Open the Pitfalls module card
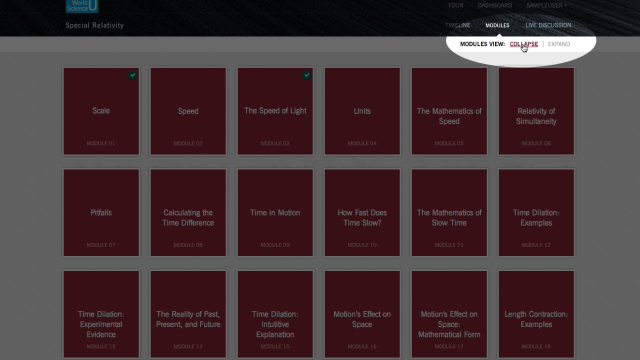 point(101,213)
